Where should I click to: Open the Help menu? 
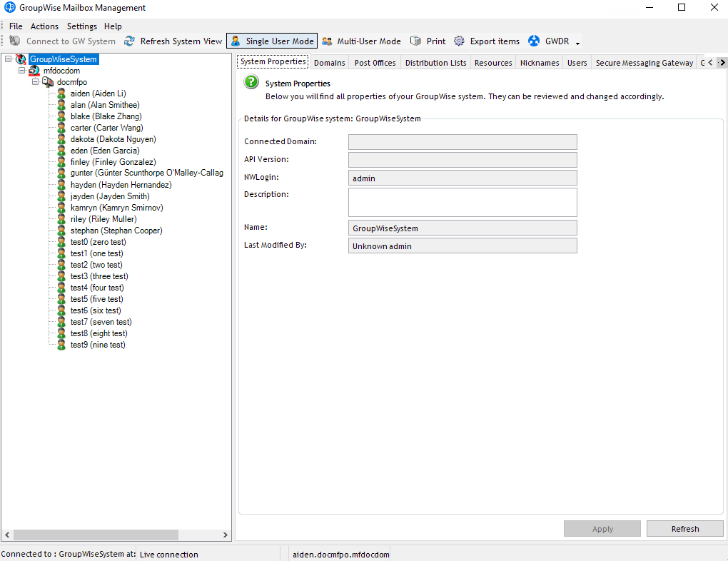click(x=113, y=26)
